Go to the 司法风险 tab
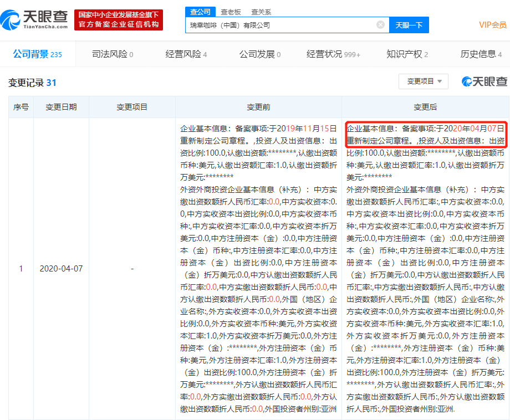The height and width of the screenshot is (420, 510). click(x=113, y=54)
